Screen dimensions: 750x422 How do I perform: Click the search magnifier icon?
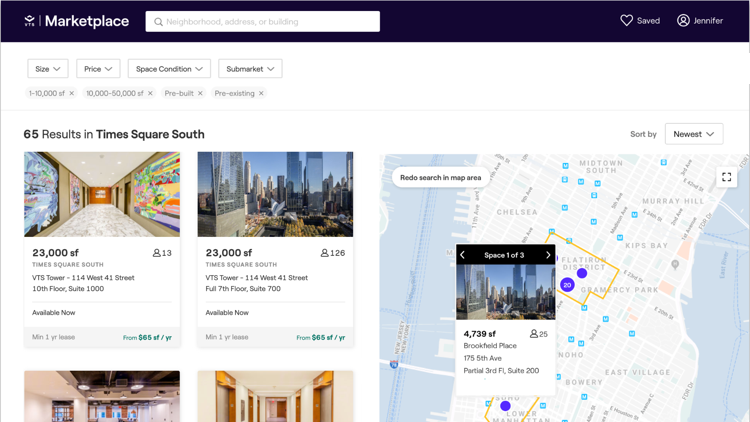(158, 22)
